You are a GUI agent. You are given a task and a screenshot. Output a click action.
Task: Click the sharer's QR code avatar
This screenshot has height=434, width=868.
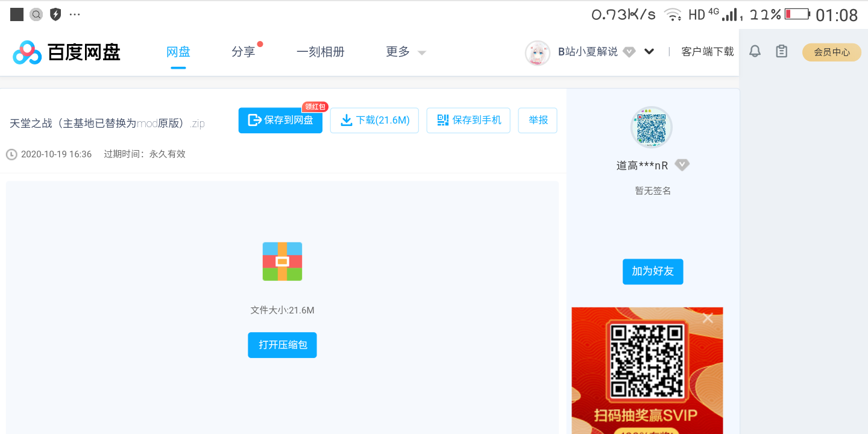coord(652,127)
